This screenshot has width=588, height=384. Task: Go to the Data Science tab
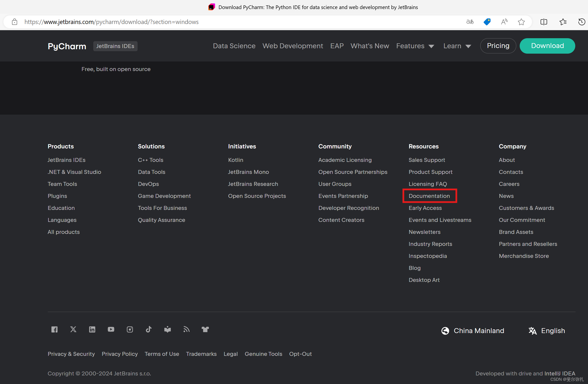pos(234,46)
